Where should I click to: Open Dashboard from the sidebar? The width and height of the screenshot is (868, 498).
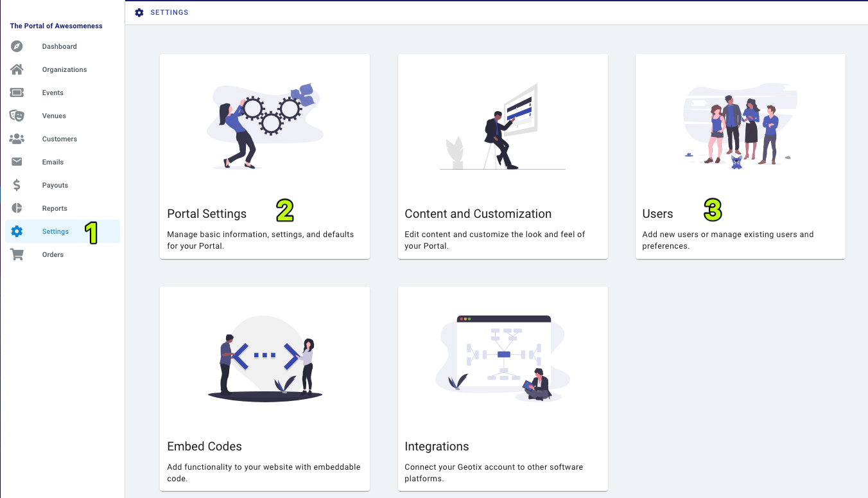coord(62,46)
